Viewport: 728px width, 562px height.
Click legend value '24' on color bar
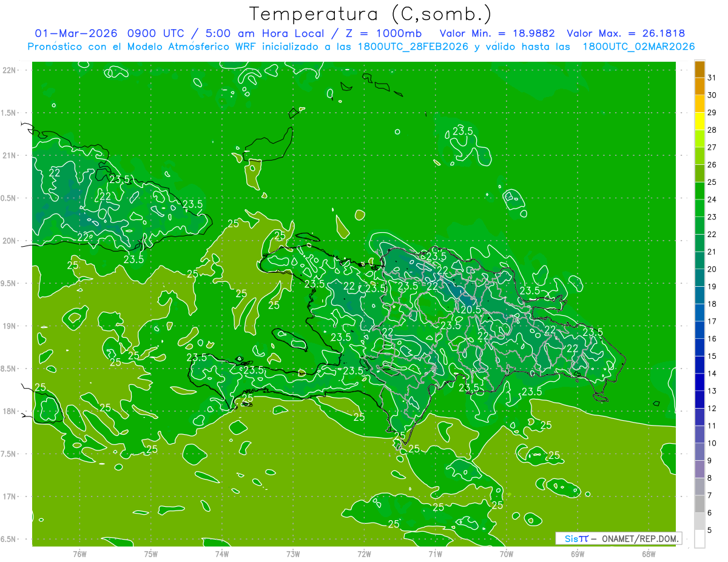click(712, 199)
